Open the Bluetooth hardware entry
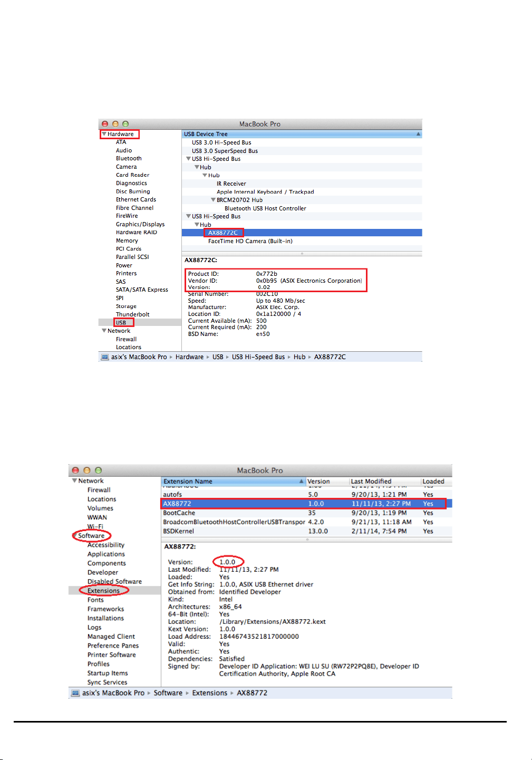The image size is (532, 760). [x=129, y=158]
